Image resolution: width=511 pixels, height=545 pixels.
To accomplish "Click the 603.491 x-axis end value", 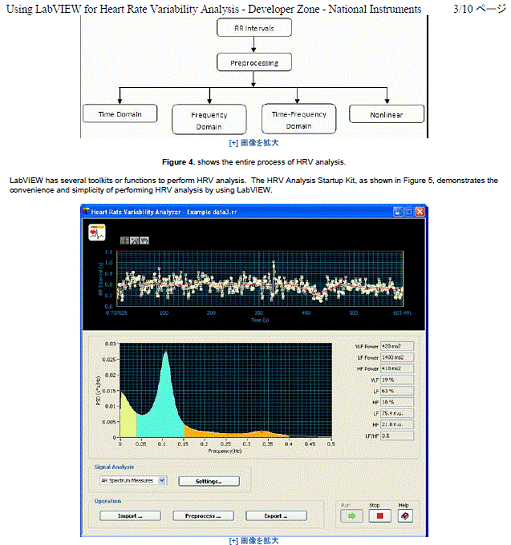I will (x=402, y=313).
